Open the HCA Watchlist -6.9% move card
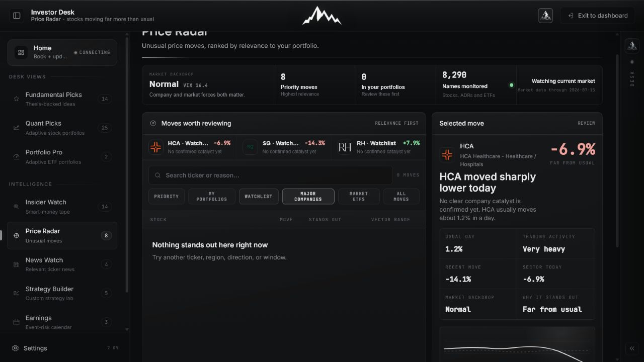Image resolution: width=644 pixels, height=362 pixels. [x=189, y=147]
